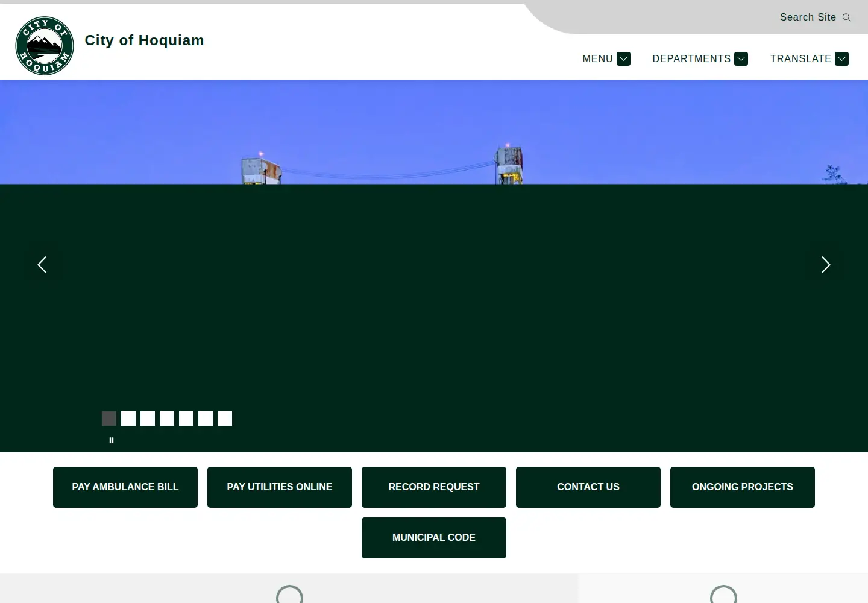The height and width of the screenshot is (603, 868).
Task: Select the third slide indicator
Action: click(148, 418)
